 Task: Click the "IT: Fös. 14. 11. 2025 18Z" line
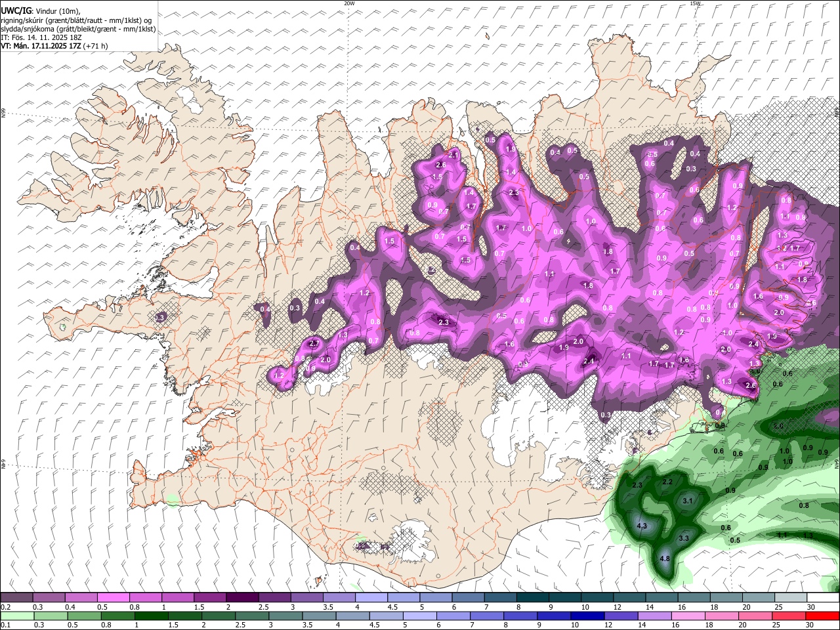pyautogui.click(x=41, y=37)
